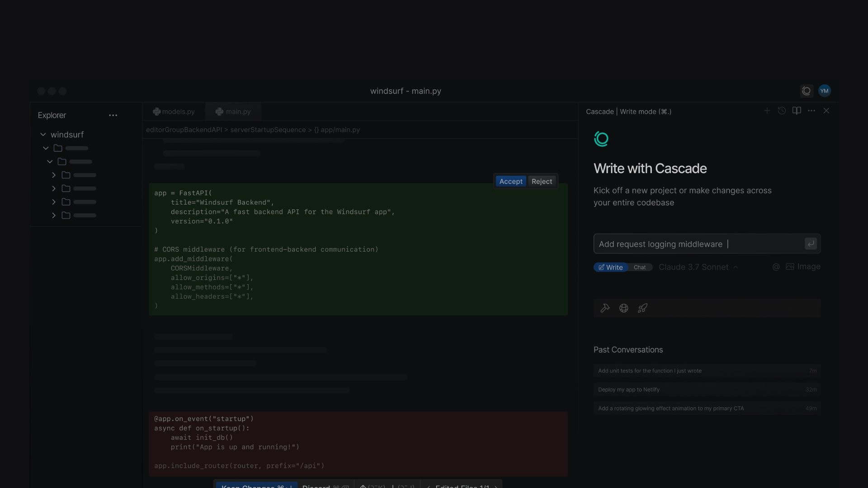Screen dimensions: 868x488
Task: Switch Cascade to Write mode
Action: 611,267
